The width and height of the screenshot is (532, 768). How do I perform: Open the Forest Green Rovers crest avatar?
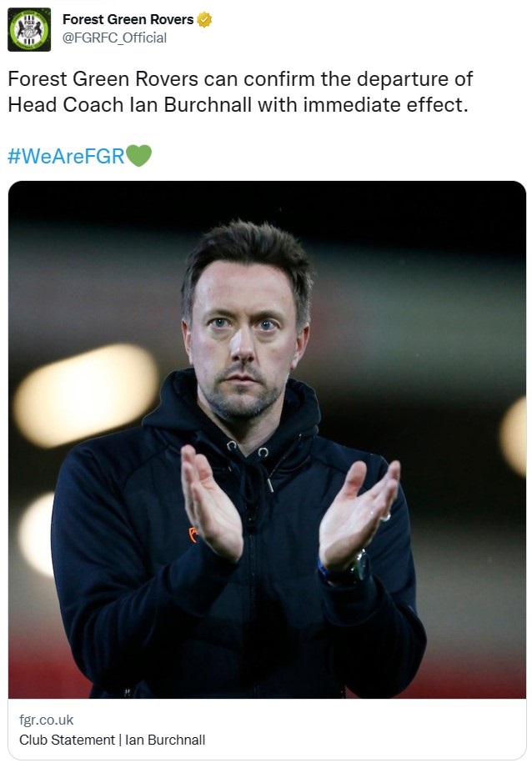point(29,29)
